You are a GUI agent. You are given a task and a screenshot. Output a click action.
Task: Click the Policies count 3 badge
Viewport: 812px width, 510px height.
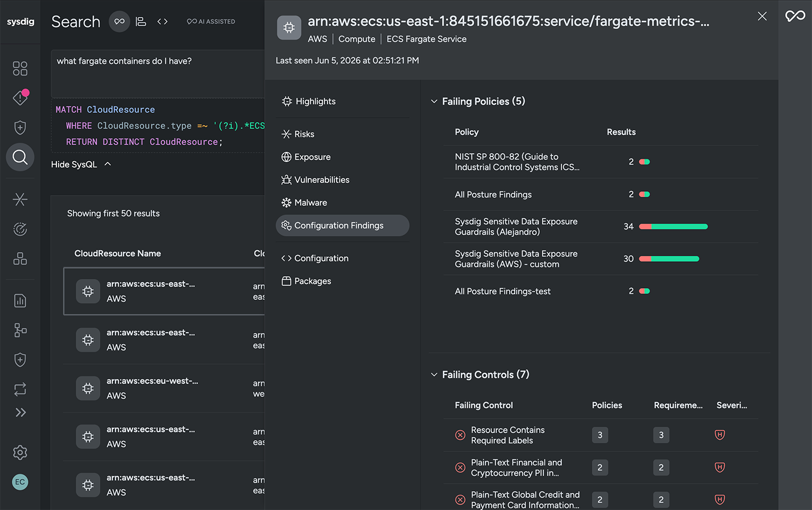pyautogui.click(x=600, y=435)
